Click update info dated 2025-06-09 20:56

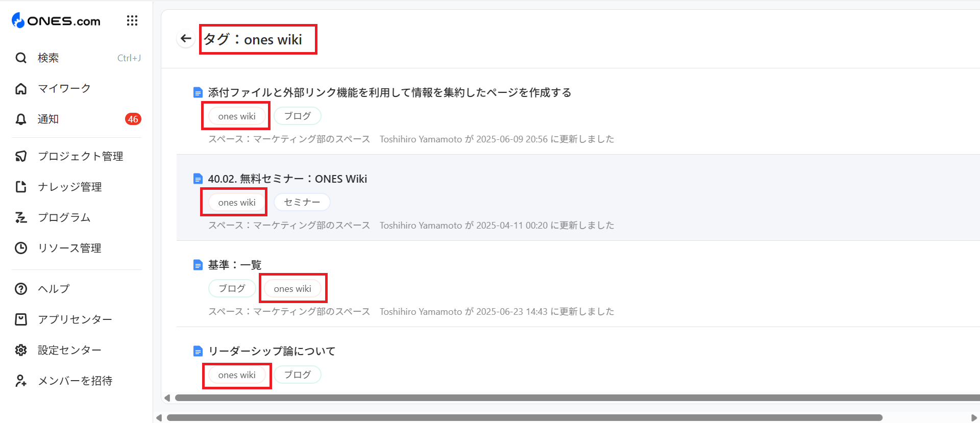tap(497, 139)
